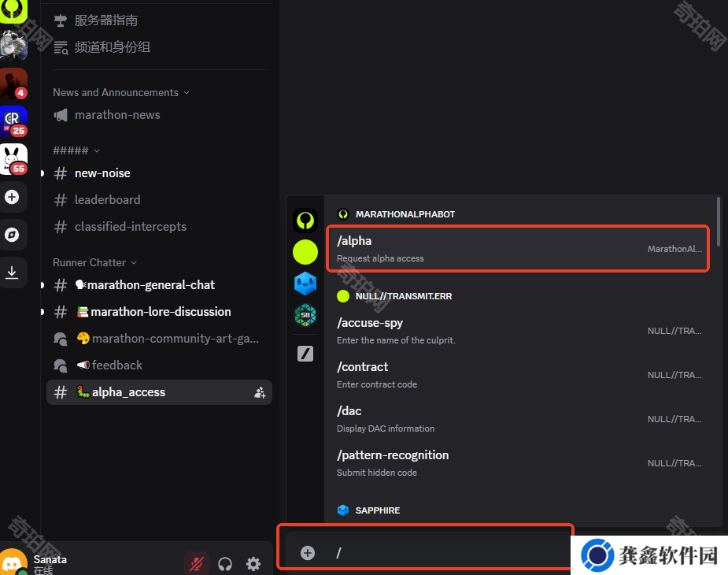Open the feedback forum channel
Viewport: 728px width, 575px height.
[159, 365]
